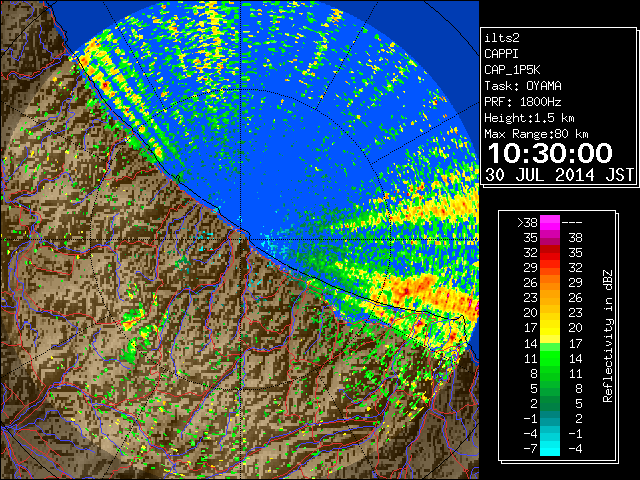The width and height of the screenshot is (640, 480).
Task: Click the green 8 dBZ legend swatch
Action: pos(550,373)
